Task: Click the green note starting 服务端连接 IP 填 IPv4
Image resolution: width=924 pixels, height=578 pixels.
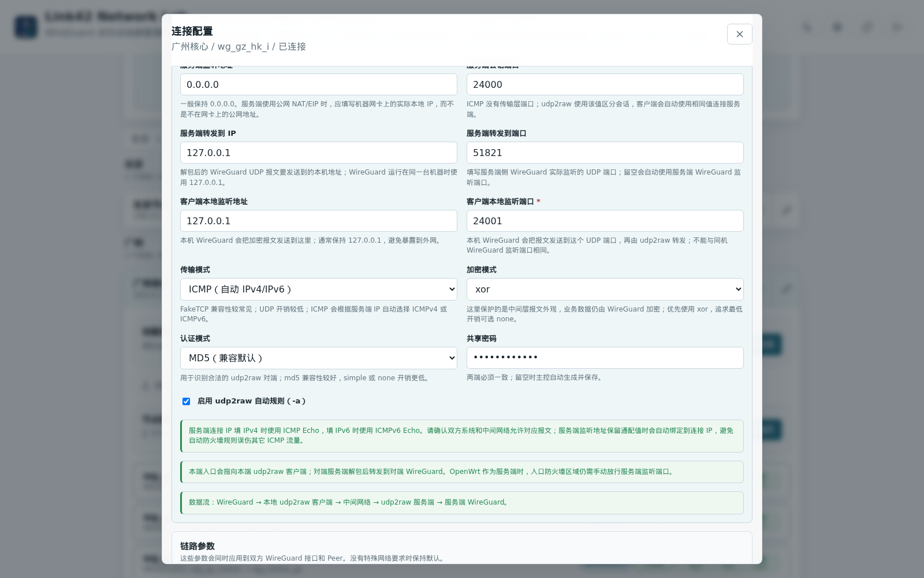Action: click(x=462, y=436)
